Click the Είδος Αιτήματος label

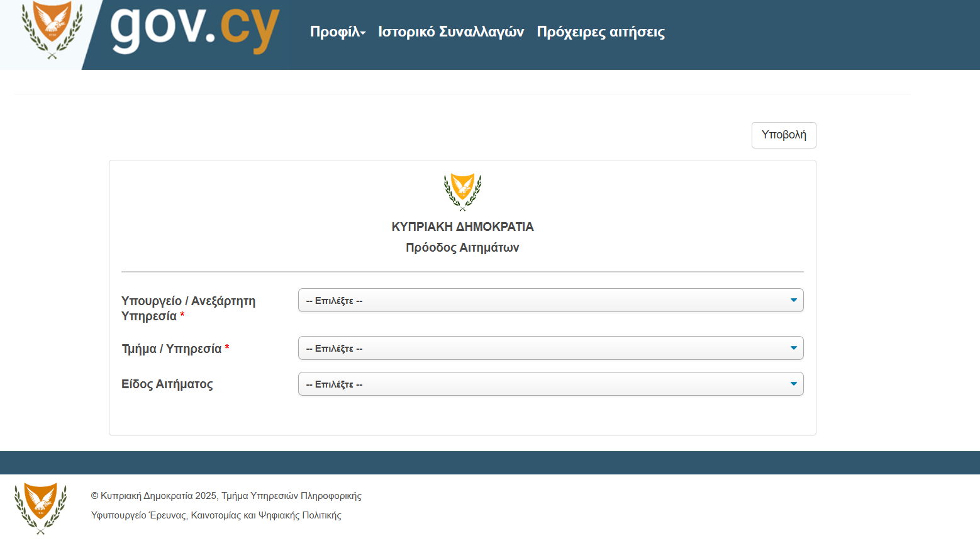click(167, 384)
